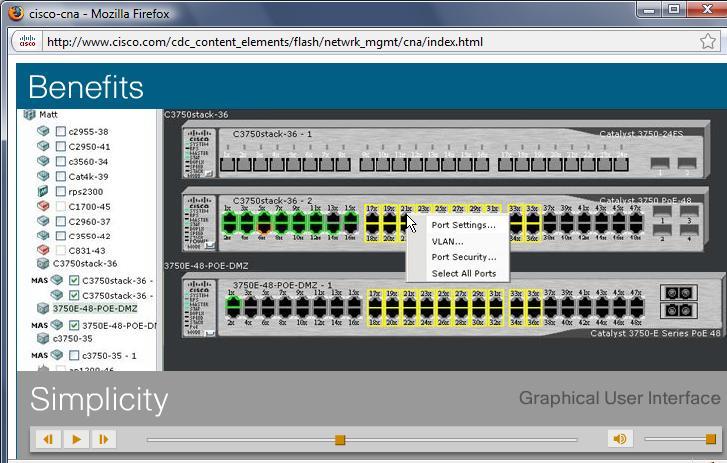
Task: Check the C2950-41 checkbox
Action: point(61,146)
